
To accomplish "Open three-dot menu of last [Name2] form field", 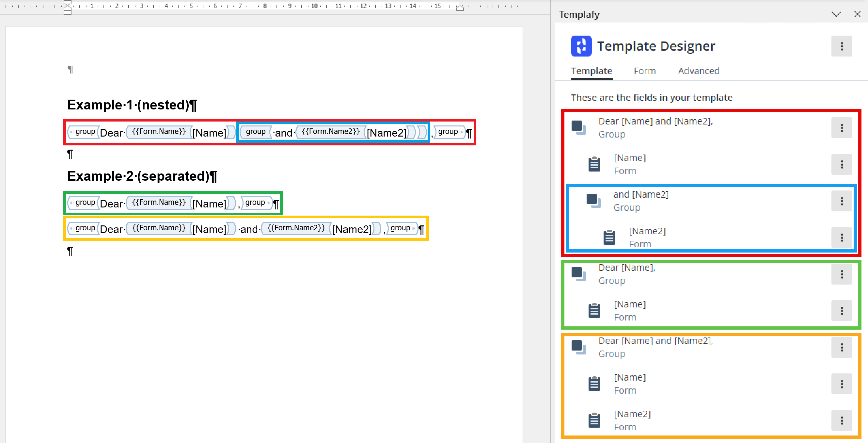I will tap(841, 420).
